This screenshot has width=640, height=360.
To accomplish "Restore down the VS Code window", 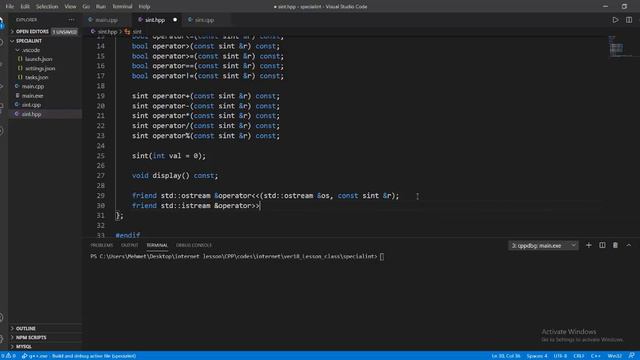I will [x=624, y=7].
